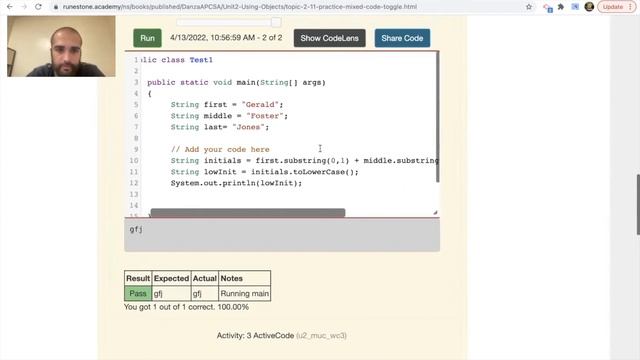Click the timestamp '4/13/2022, 10:56:59 AM - 2 of 2'
Image resolution: width=640 pixels, height=360 pixels.
pos(226,38)
